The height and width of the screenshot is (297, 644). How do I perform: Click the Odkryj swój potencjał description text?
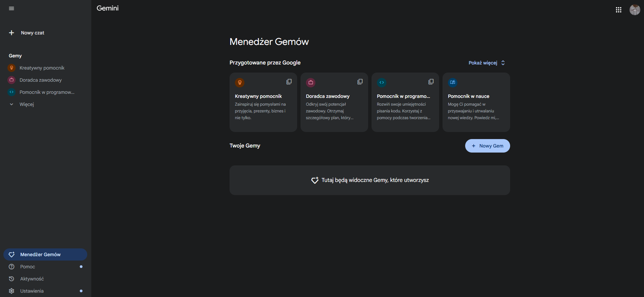pyautogui.click(x=330, y=111)
